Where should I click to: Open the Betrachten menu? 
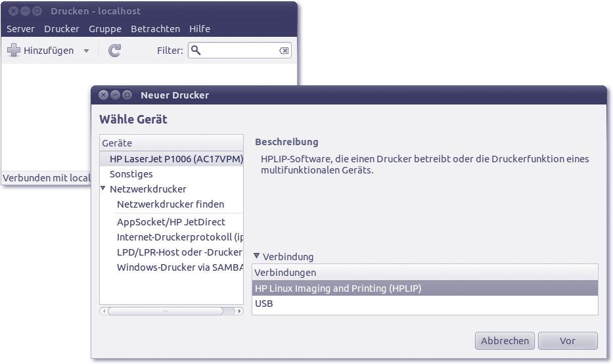(155, 29)
